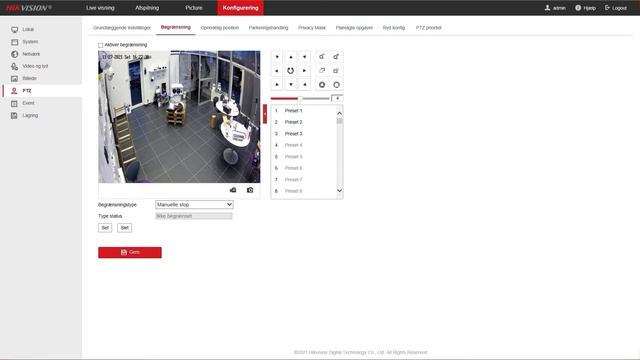Select Konfigurering in top menu
The height and width of the screenshot is (360, 640).
[240, 8]
